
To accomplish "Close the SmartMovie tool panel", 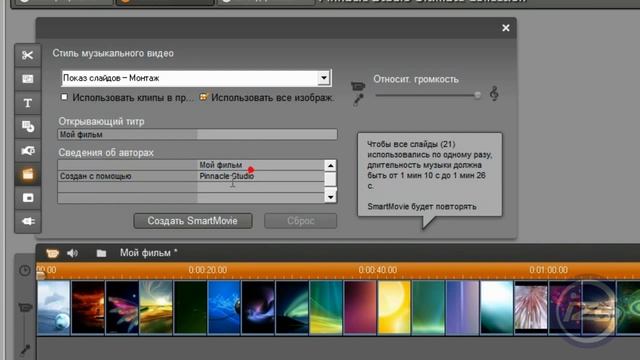I will click(x=506, y=28).
